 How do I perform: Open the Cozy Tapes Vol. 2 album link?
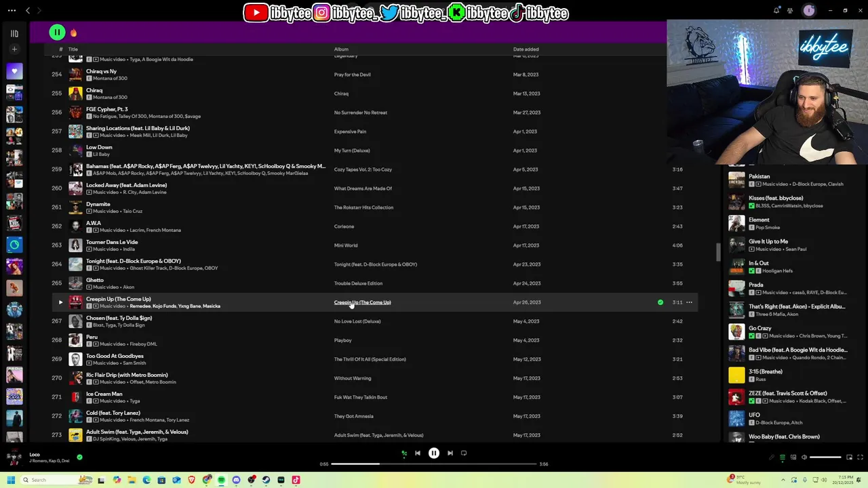(x=363, y=169)
